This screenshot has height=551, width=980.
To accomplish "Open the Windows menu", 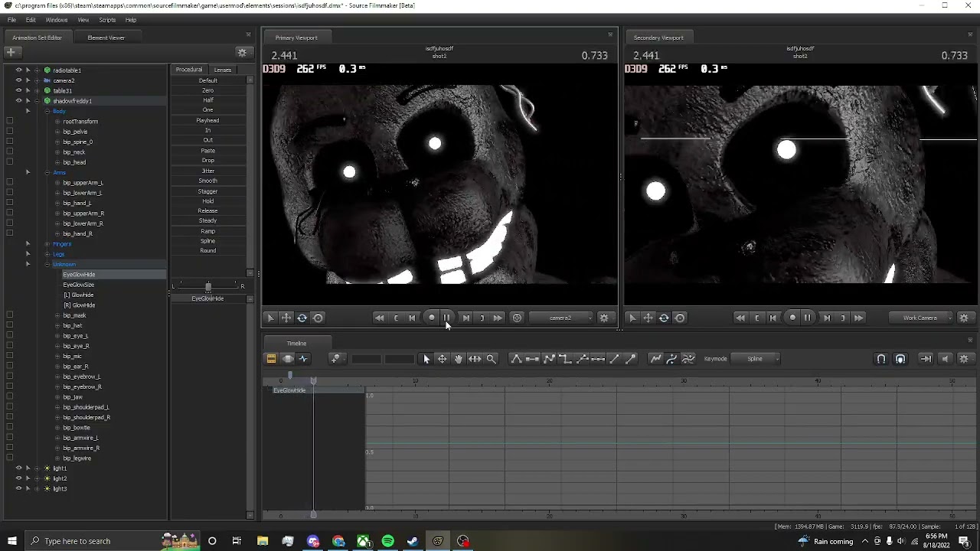I will 57,20.
